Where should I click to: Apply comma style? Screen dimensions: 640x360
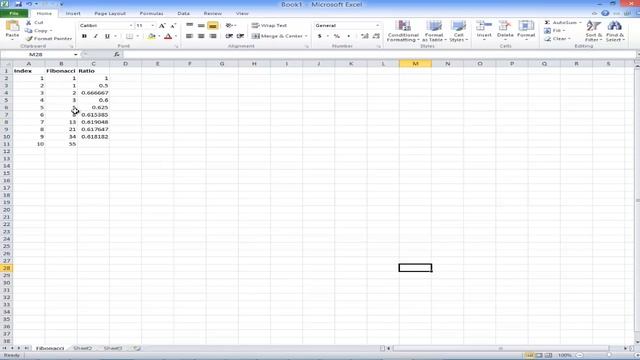point(349,36)
